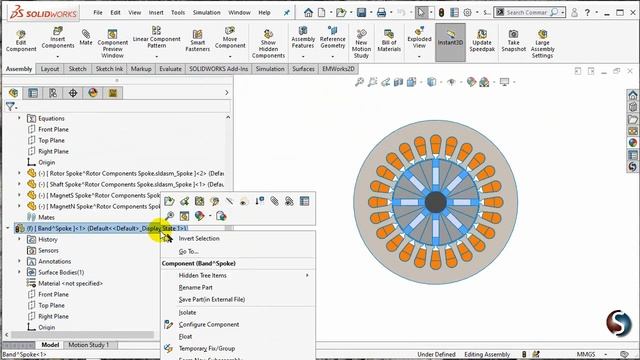Open Smart Fasteners tool
This screenshot has height=360, width=640.
click(x=197, y=41)
